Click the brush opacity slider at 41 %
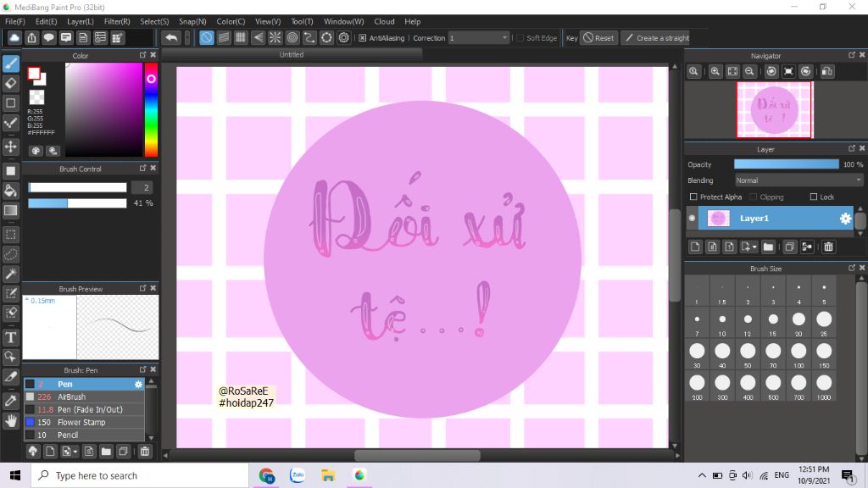Image resolution: width=868 pixels, height=488 pixels. (x=77, y=203)
